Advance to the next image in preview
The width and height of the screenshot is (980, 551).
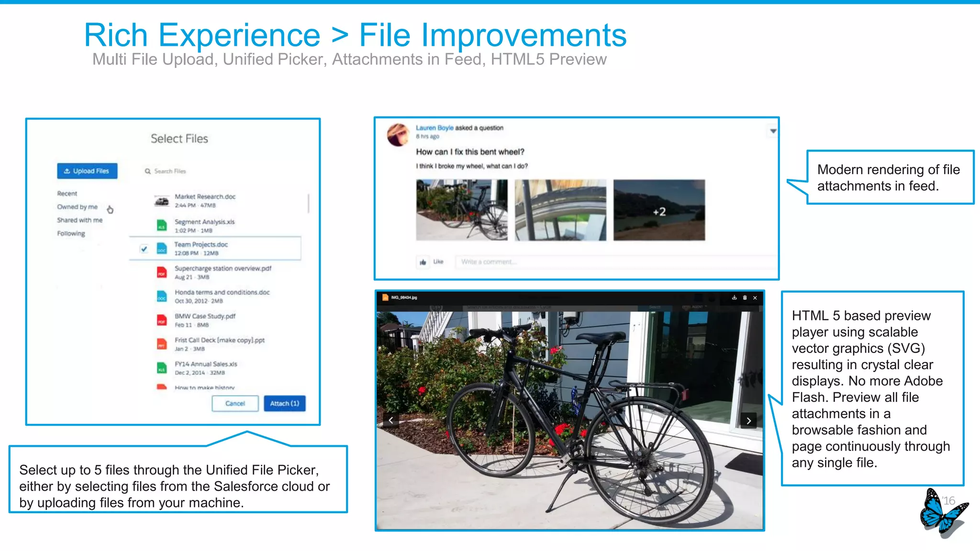[x=748, y=421]
